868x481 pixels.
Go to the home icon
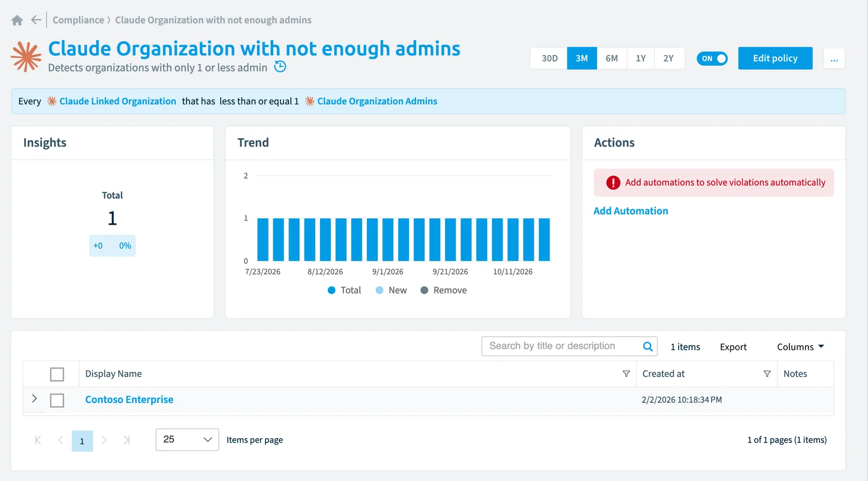[17, 20]
